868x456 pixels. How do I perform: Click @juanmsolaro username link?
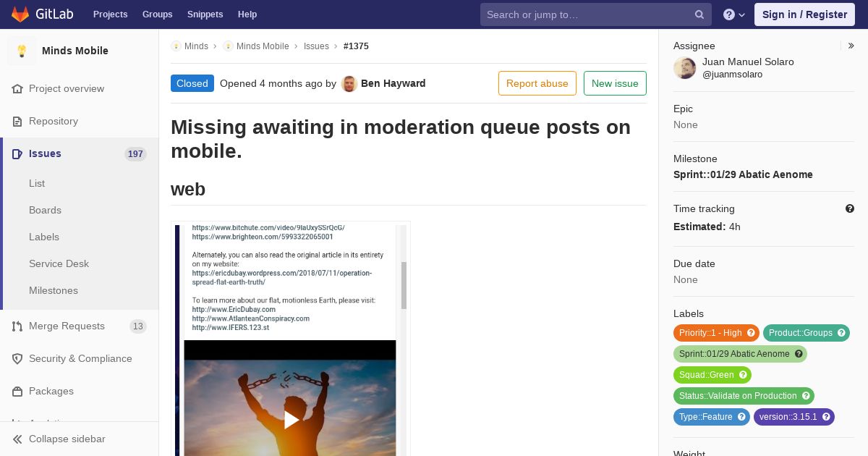click(x=732, y=75)
